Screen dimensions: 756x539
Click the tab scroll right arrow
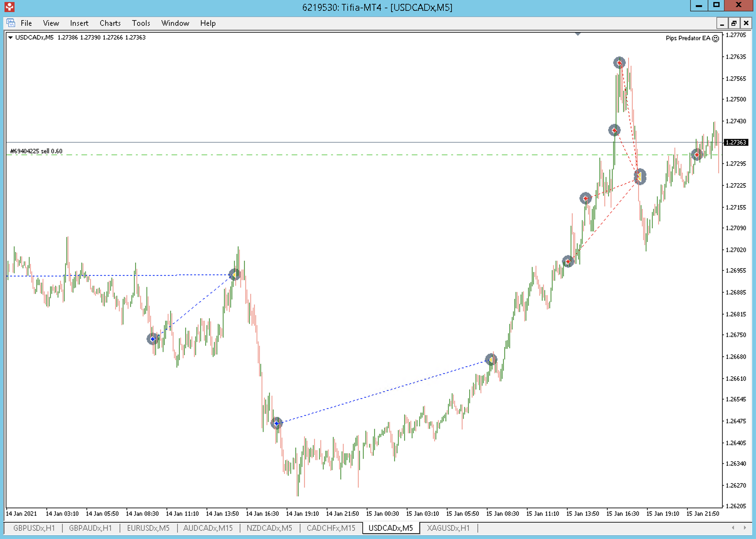[x=745, y=528]
